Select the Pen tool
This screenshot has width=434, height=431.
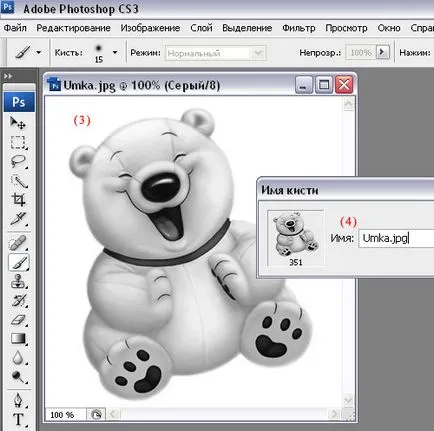18,400
